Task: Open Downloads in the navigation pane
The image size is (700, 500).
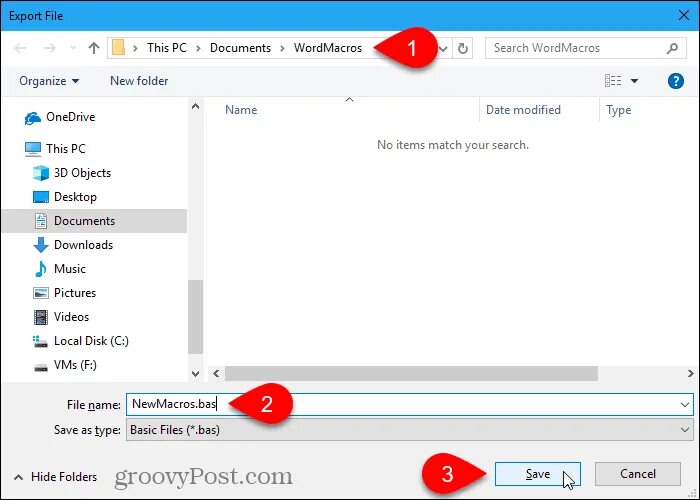Action: click(x=73, y=245)
